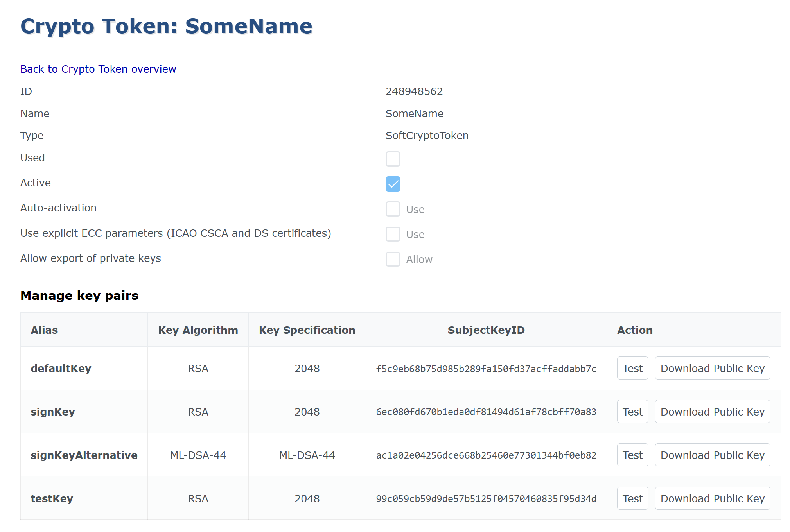Uncheck the Active checkbox

pos(393,184)
